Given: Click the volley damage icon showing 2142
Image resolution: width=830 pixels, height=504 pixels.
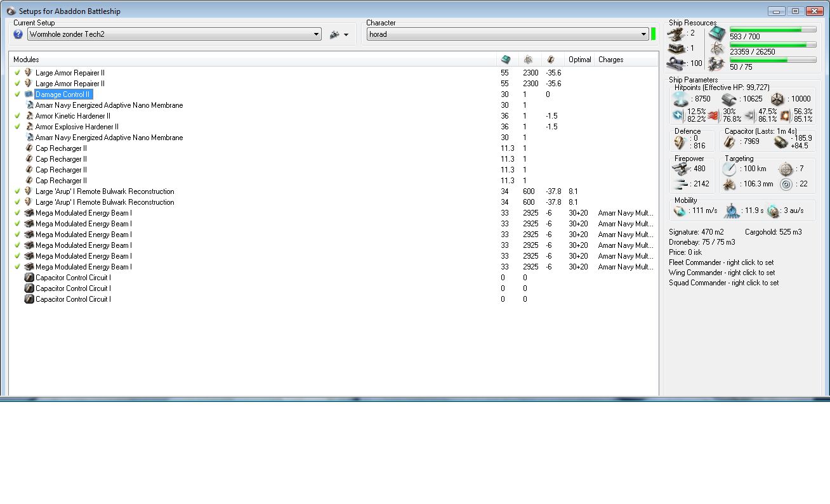Looking at the screenshot, I should [x=682, y=184].
